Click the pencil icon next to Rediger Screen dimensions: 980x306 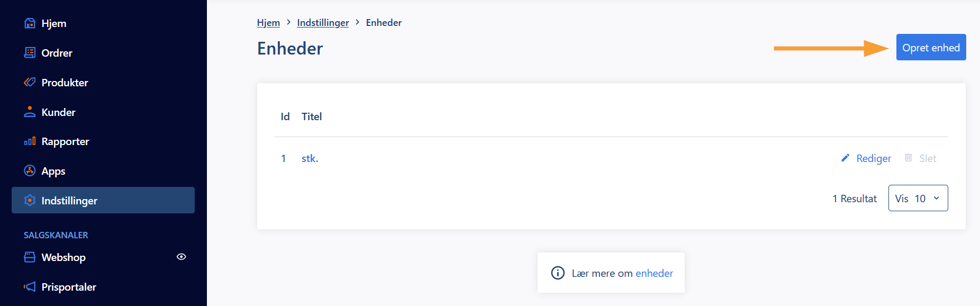click(845, 158)
